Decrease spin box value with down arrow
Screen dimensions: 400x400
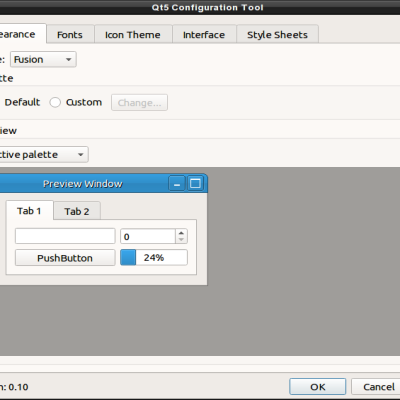coord(181,240)
